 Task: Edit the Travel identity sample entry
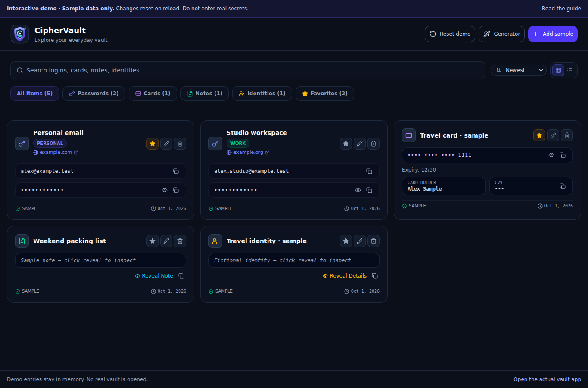click(360, 241)
